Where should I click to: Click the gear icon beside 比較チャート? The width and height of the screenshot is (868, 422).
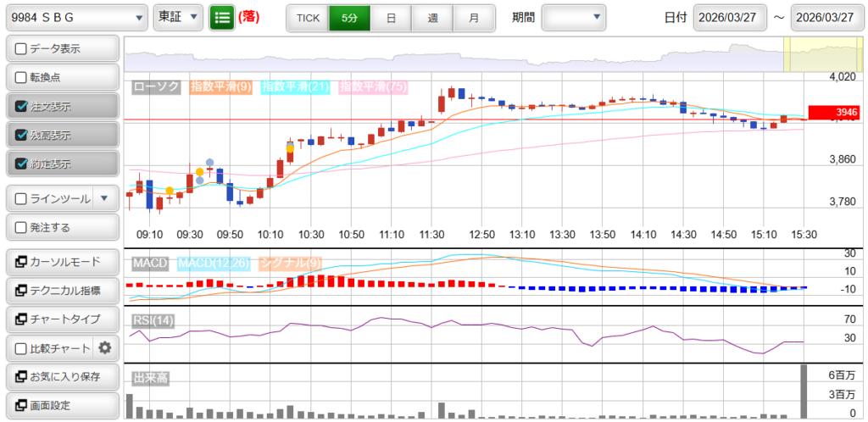tap(105, 347)
